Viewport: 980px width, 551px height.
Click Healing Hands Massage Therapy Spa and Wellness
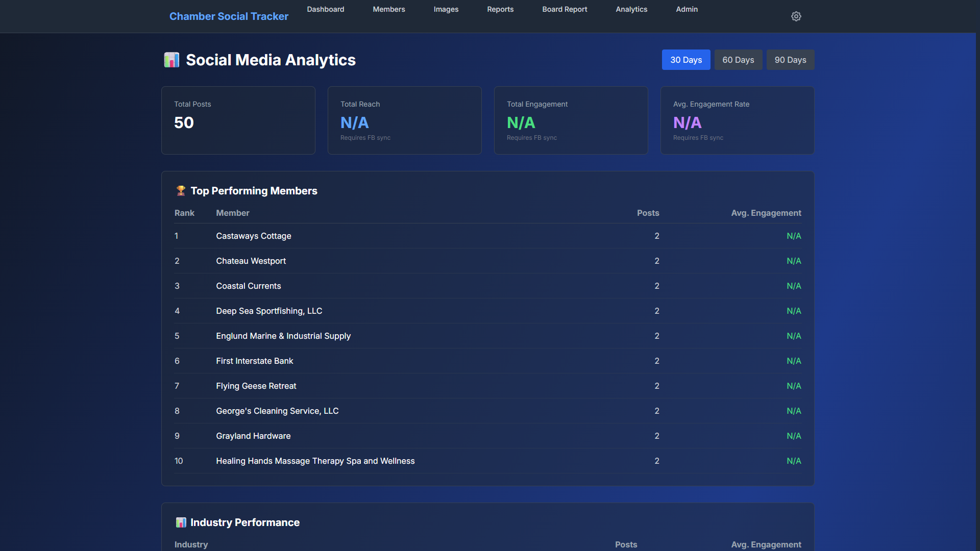(315, 461)
